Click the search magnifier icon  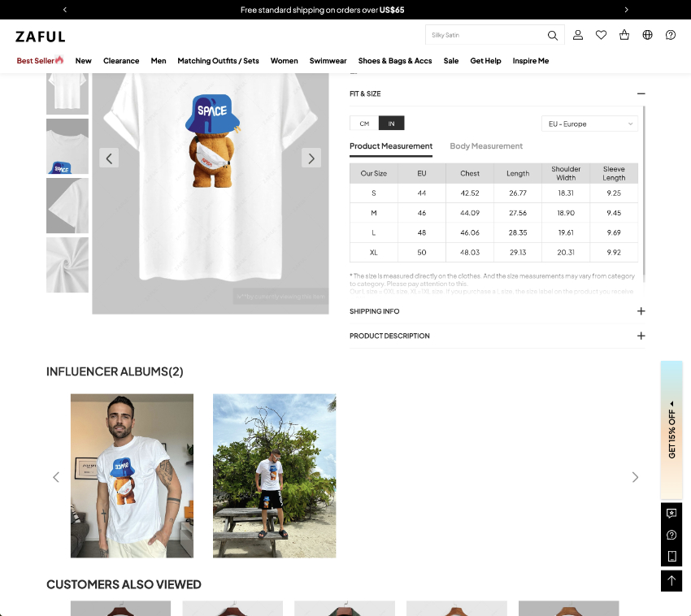552,35
